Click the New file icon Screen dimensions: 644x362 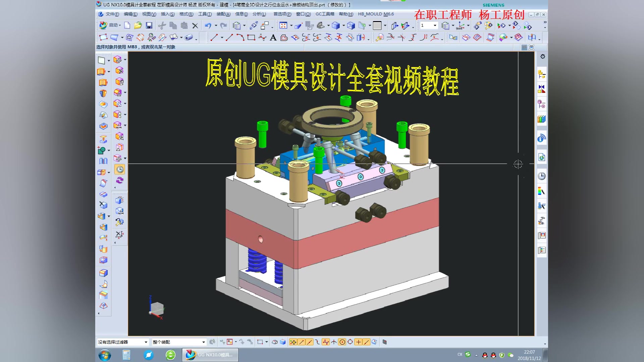[x=127, y=25]
